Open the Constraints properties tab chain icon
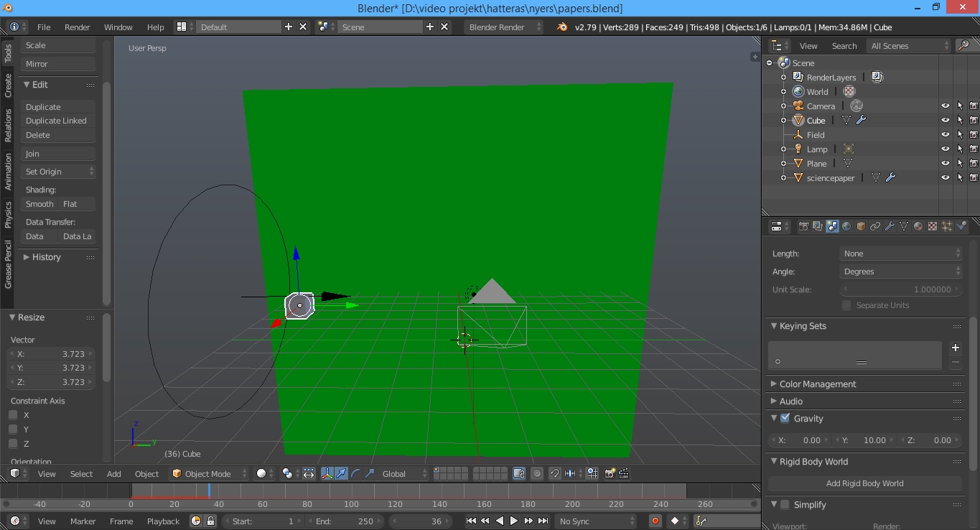980x530 pixels. [x=875, y=226]
